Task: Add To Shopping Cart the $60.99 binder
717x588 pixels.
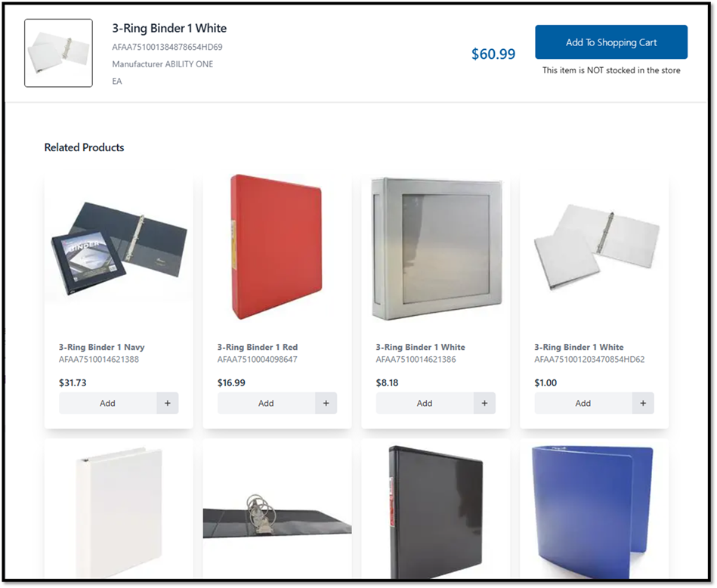Action: [611, 42]
